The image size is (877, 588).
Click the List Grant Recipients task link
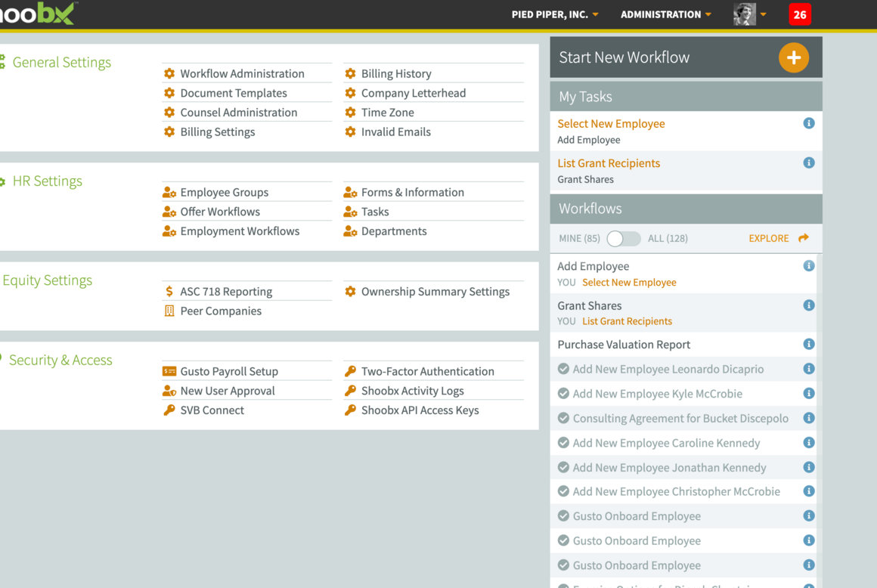tap(609, 163)
